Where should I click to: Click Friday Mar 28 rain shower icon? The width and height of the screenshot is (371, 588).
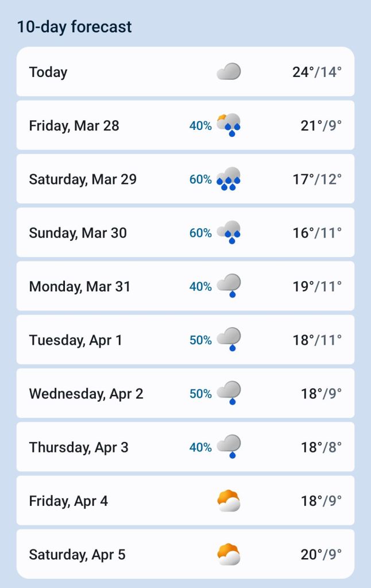(x=229, y=125)
